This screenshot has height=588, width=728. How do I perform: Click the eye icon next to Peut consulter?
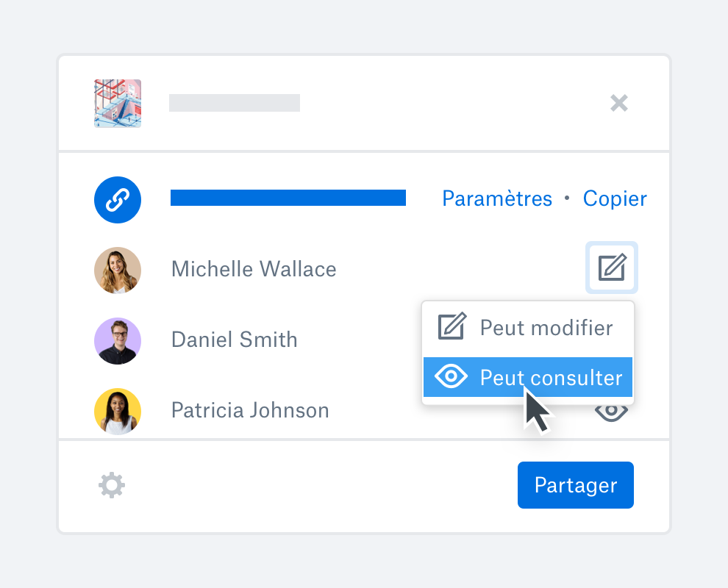[452, 377]
